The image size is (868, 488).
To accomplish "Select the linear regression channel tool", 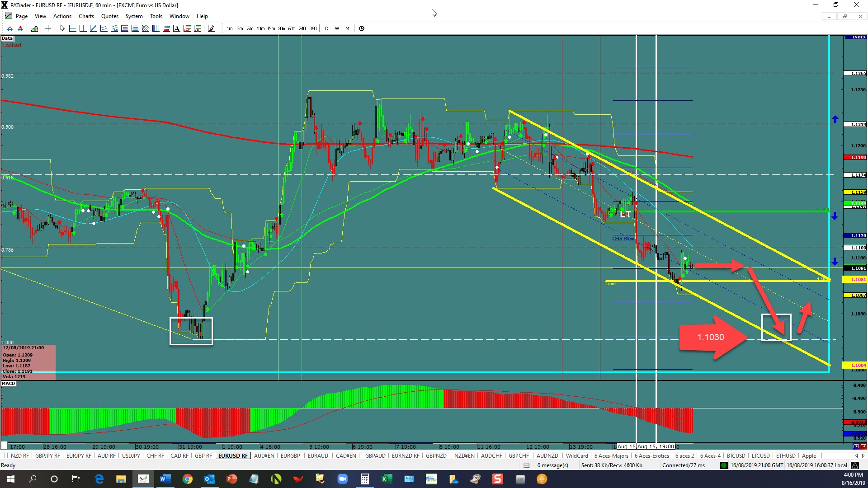I will (x=114, y=28).
